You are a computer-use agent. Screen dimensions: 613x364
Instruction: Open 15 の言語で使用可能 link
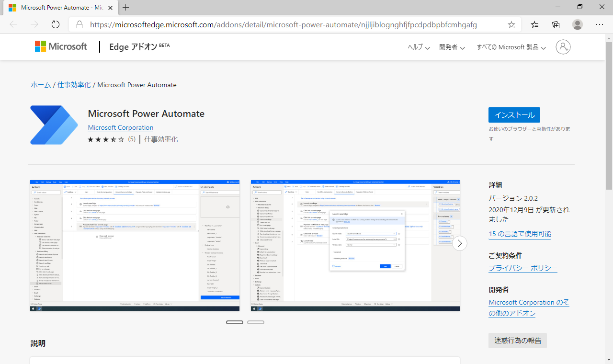coord(520,234)
